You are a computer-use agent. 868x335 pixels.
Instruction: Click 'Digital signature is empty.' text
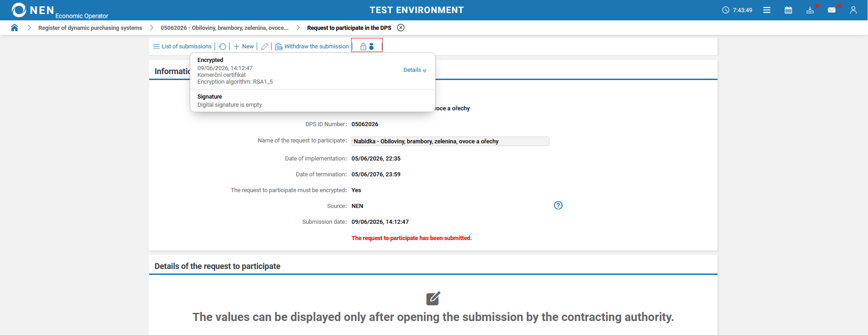pos(230,104)
